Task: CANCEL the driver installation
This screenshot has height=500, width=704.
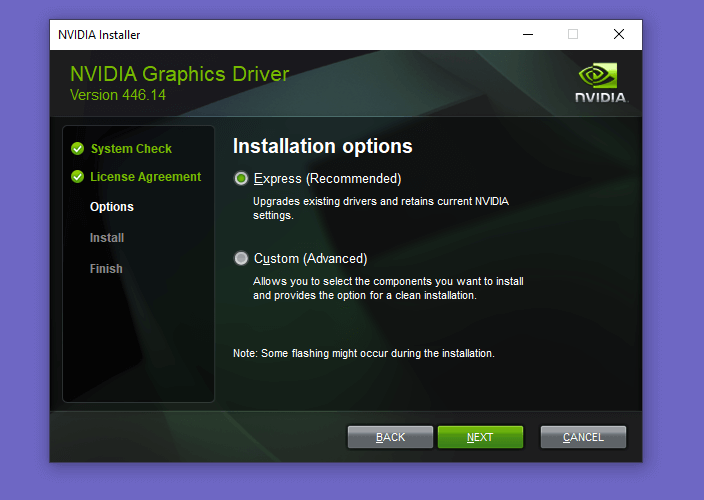Action: tap(583, 437)
